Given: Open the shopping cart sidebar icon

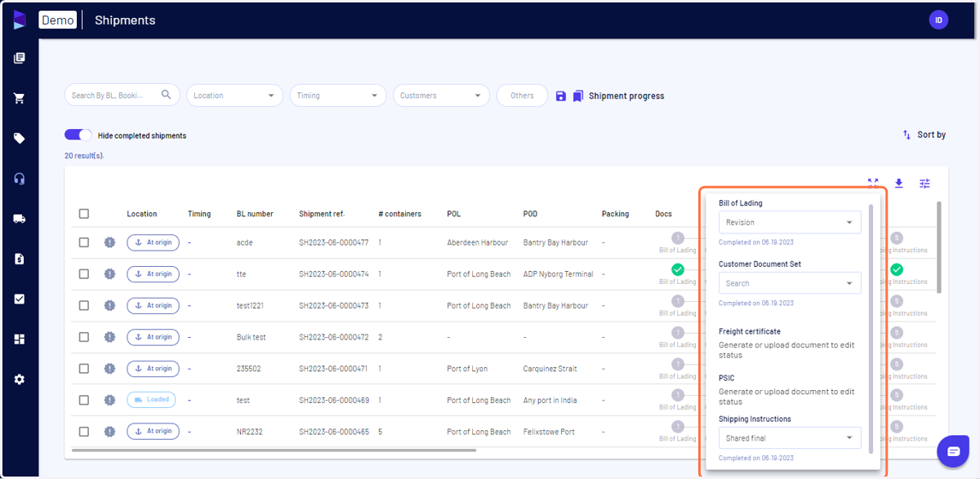Looking at the screenshot, I should [x=20, y=98].
